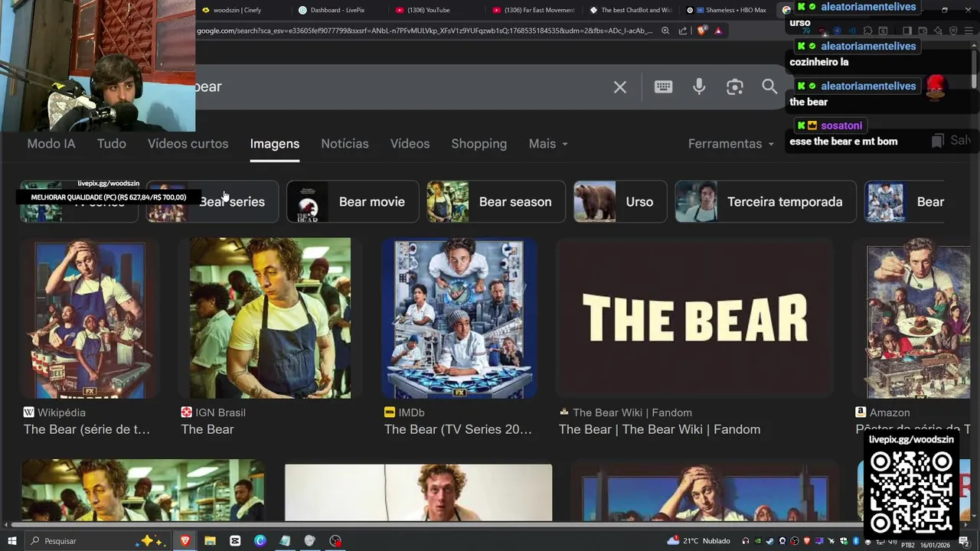Filter by Bear season chip
Screen dimensions: 980x551
coord(496,202)
